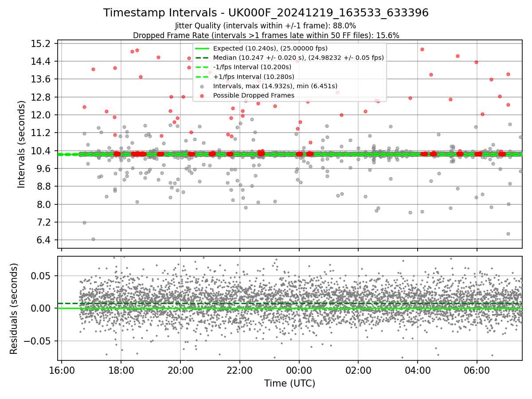
Task: Select legend entry '+1/fps Interval (10.280s)'
Action: (x=254, y=76)
